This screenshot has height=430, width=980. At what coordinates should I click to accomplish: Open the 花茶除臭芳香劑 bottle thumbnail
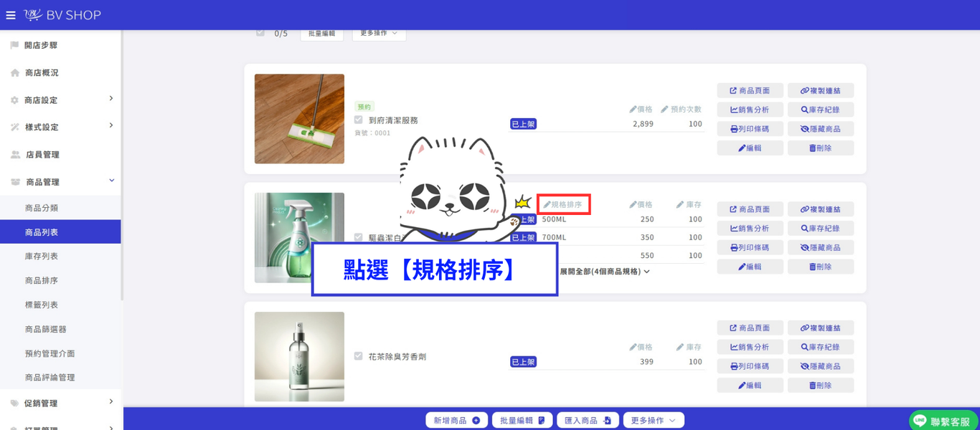(x=299, y=356)
